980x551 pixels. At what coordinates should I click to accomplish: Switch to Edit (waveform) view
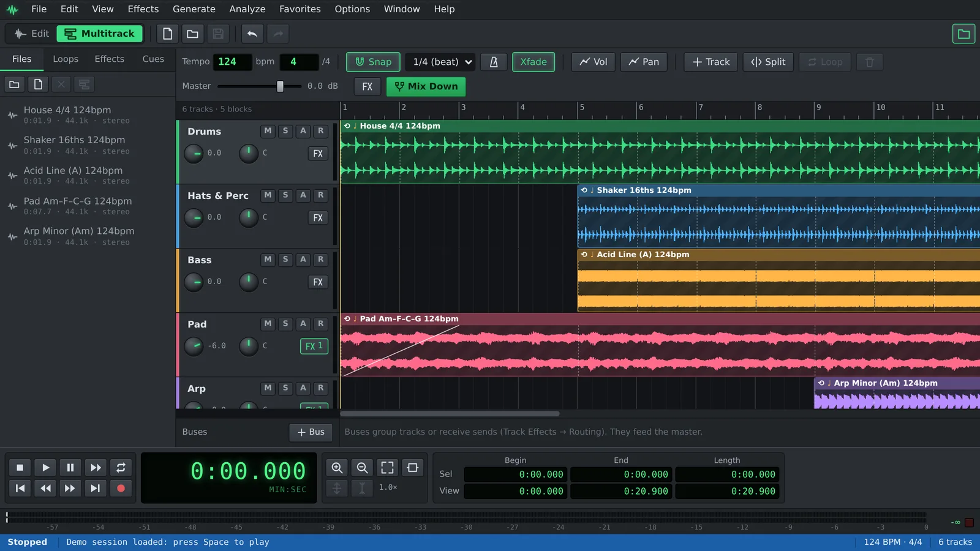click(31, 34)
